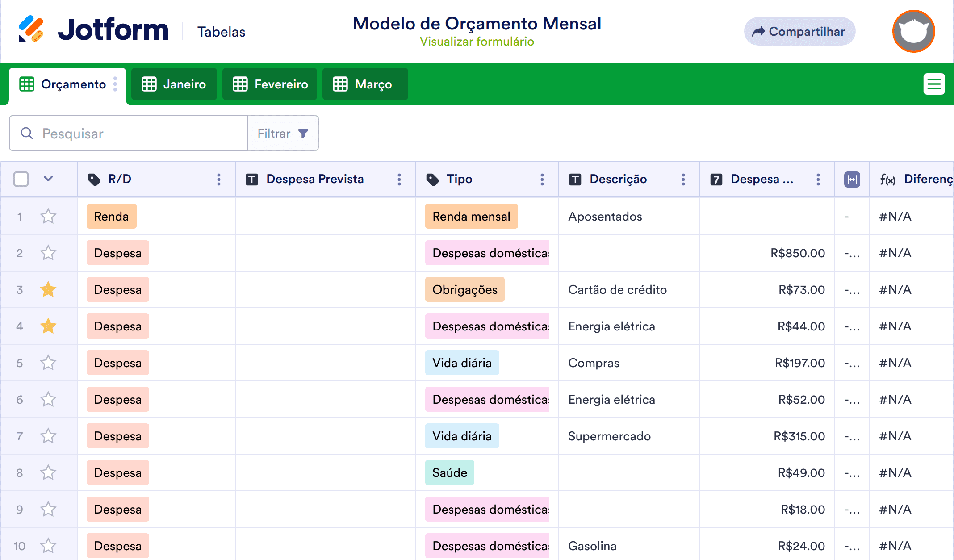The width and height of the screenshot is (954, 560).
Task: Click the Filtrar funnel icon
Action: pyautogui.click(x=303, y=133)
